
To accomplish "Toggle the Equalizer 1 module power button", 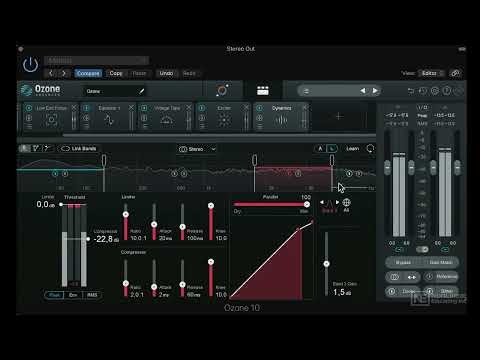I will coord(86,108).
